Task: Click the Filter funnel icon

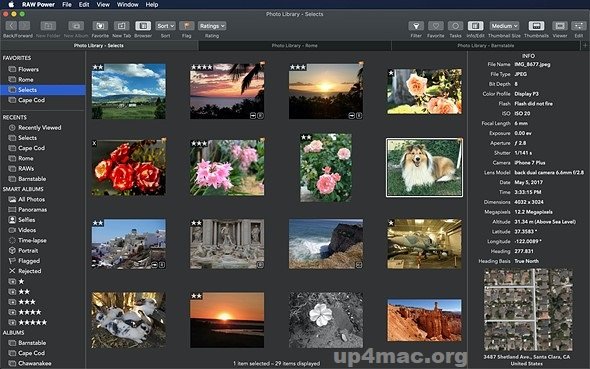Action: pos(416,26)
